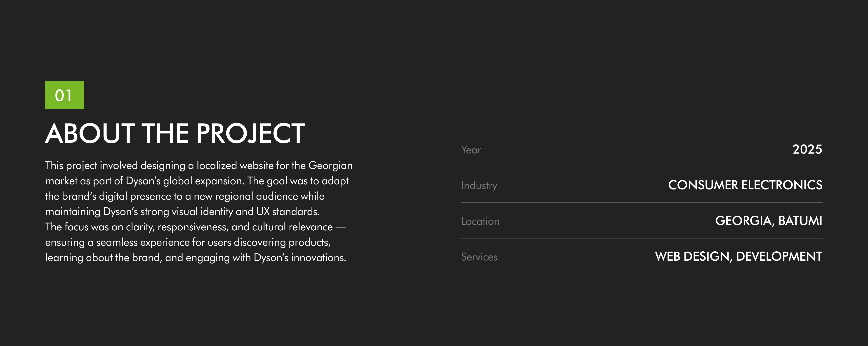Click the green 01 section badge
The width and height of the screenshot is (868, 346).
point(64,95)
